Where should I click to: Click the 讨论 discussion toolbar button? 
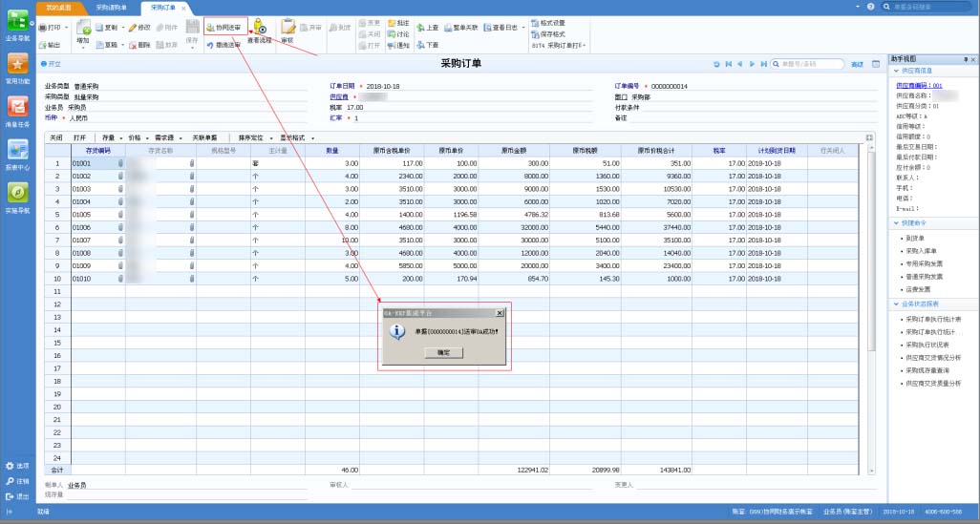(x=398, y=34)
